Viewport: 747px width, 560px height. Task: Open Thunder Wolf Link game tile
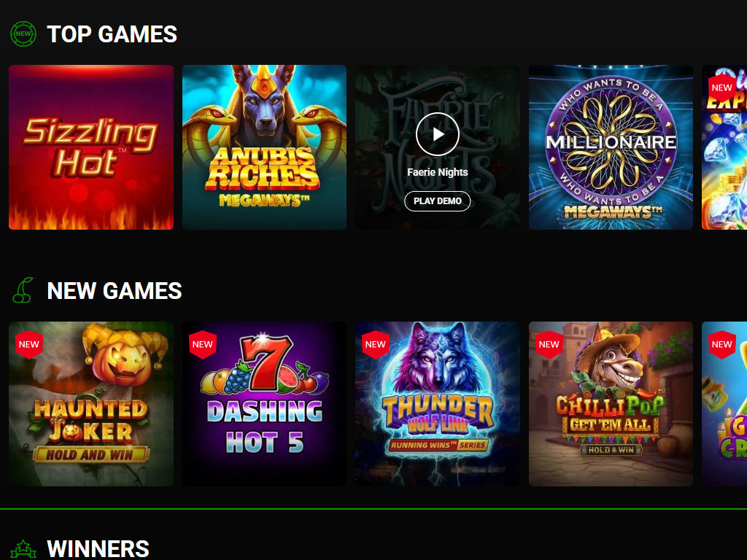[438, 404]
